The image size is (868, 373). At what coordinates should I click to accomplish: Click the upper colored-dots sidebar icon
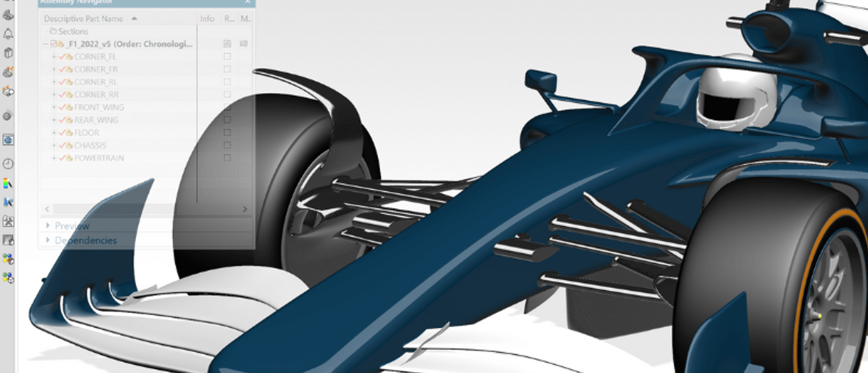pyautogui.click(x=8, y=259)
